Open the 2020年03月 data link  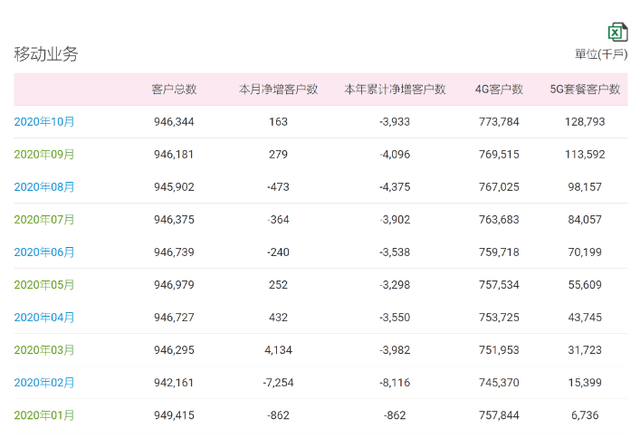coord(44,350)
